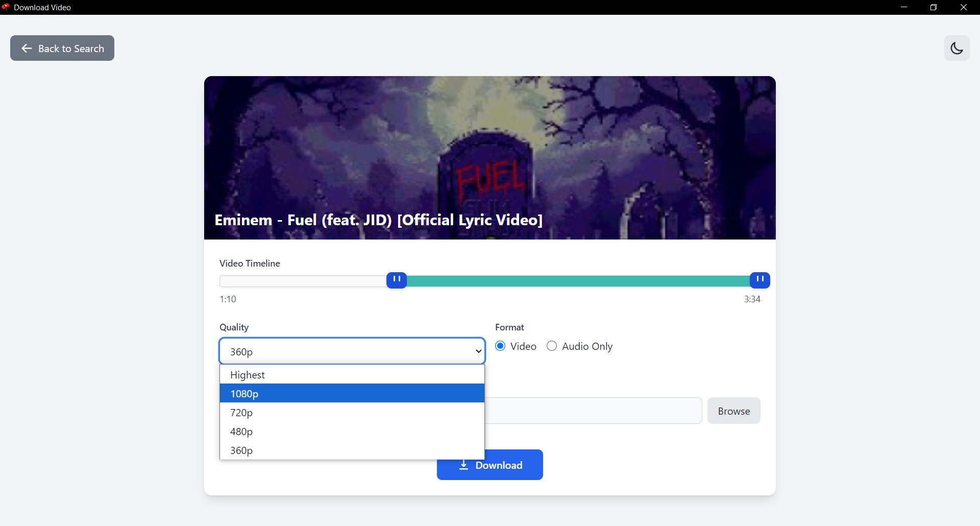Image resolution: width=980 pixels, height=526 pixels.
Task: Click the timeline start handle
Action: click(397, 280)
